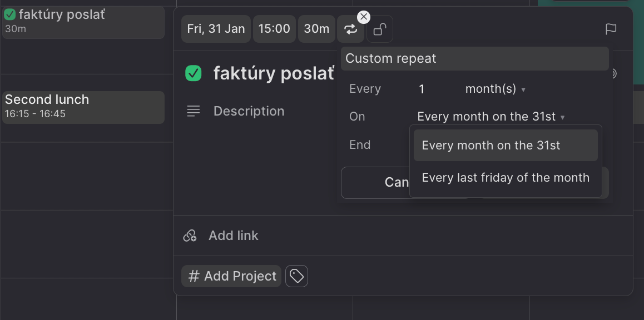644x320 pixels.
Task: Click the tag label icon
Action: (296, 276)
